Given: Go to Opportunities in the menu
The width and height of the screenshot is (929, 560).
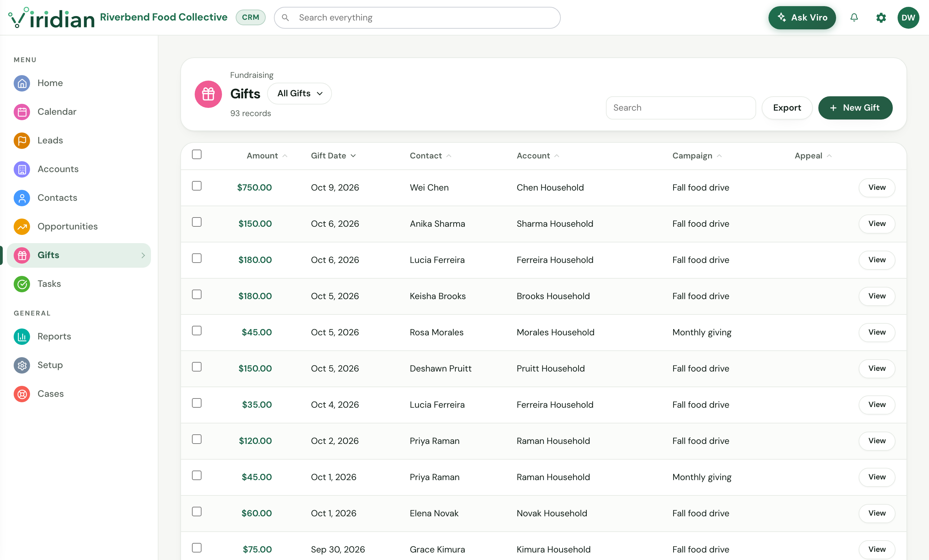Looking at the screenshot, I should [x=79, y=226].
